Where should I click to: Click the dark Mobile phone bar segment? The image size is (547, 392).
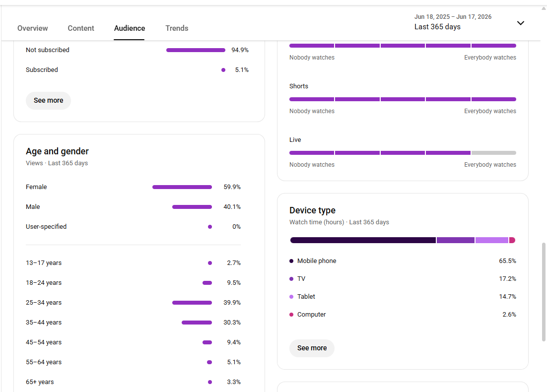pos(363,240)
